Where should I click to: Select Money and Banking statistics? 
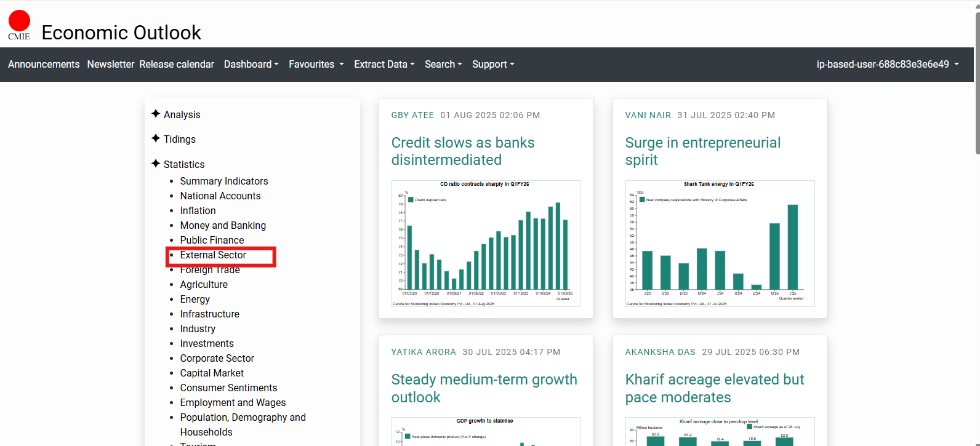click(x=223, y=226)
